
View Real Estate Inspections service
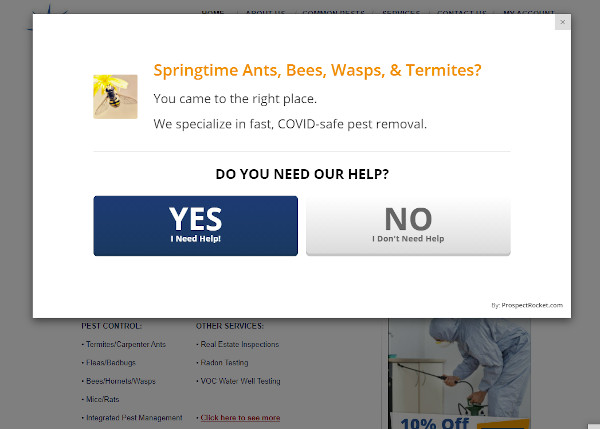click(240, 344)
